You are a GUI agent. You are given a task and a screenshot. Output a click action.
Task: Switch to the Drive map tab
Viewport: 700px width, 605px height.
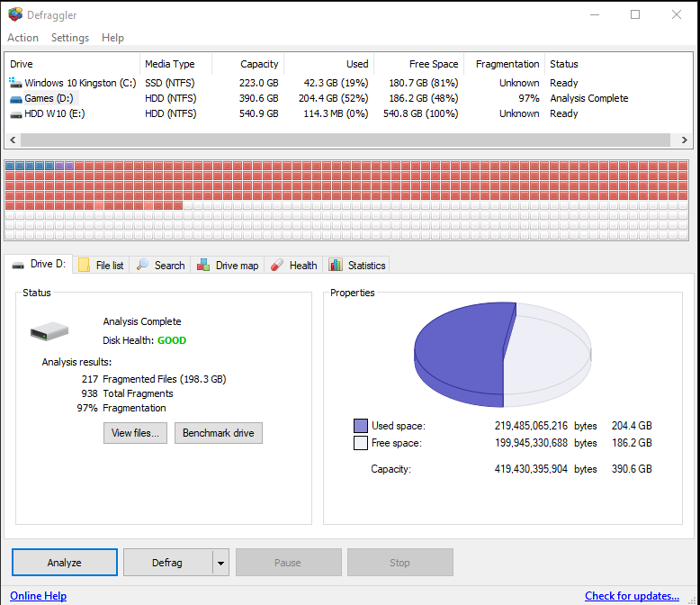click(x=228, y=265)
